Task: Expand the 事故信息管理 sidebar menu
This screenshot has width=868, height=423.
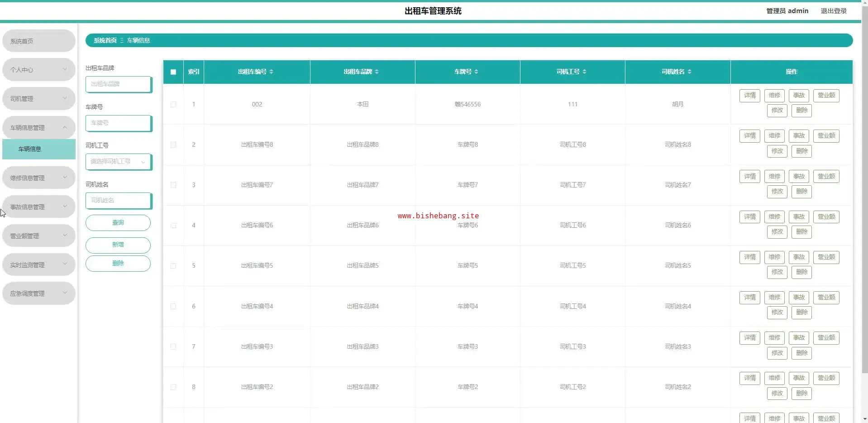Action: pyautogui.click(x=39, y=207)
